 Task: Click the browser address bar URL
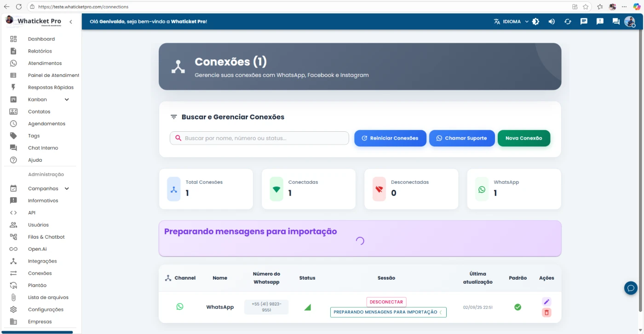(83, 7)
